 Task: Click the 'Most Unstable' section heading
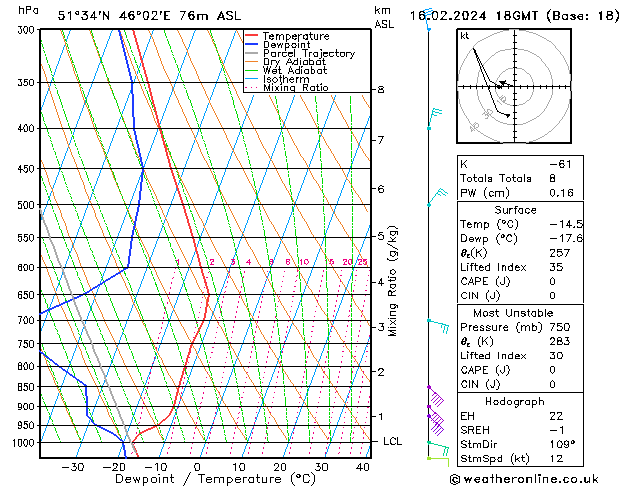tap(513, 313)
